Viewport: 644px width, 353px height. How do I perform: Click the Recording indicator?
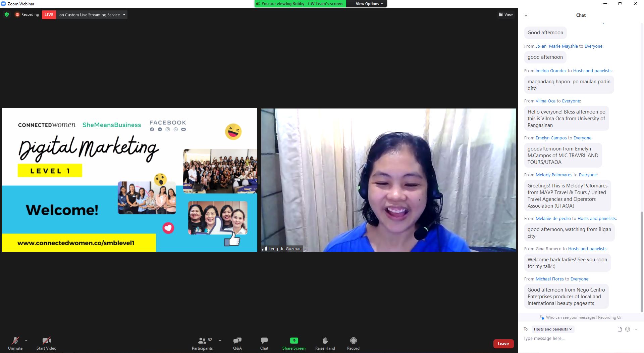coord(27,15)
